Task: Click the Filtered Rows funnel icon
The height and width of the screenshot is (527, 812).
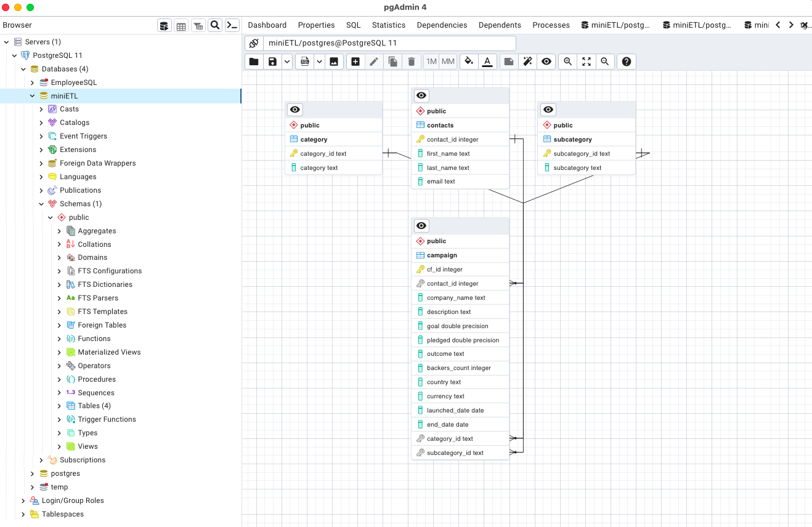Action: tap(198, 25)
